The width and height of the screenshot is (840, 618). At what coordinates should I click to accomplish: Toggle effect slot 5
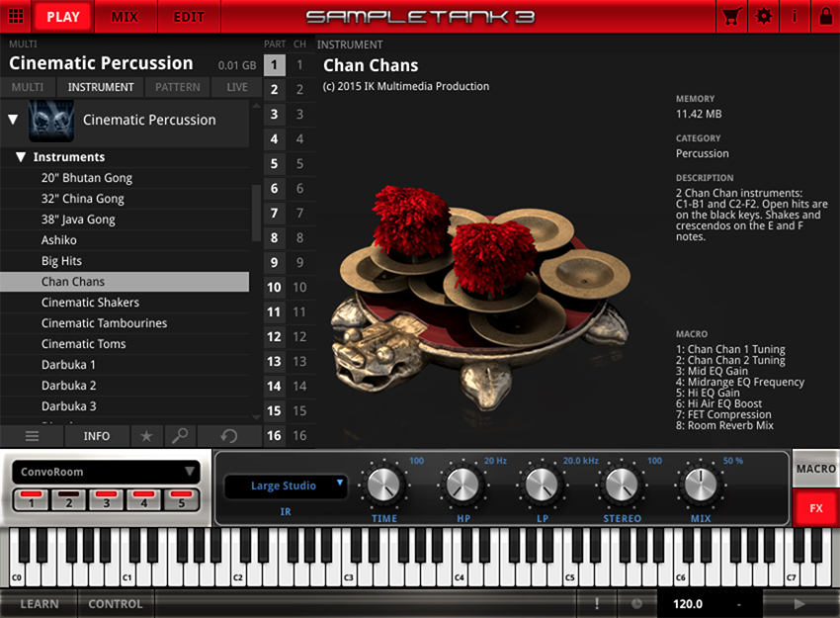(181, 499)
